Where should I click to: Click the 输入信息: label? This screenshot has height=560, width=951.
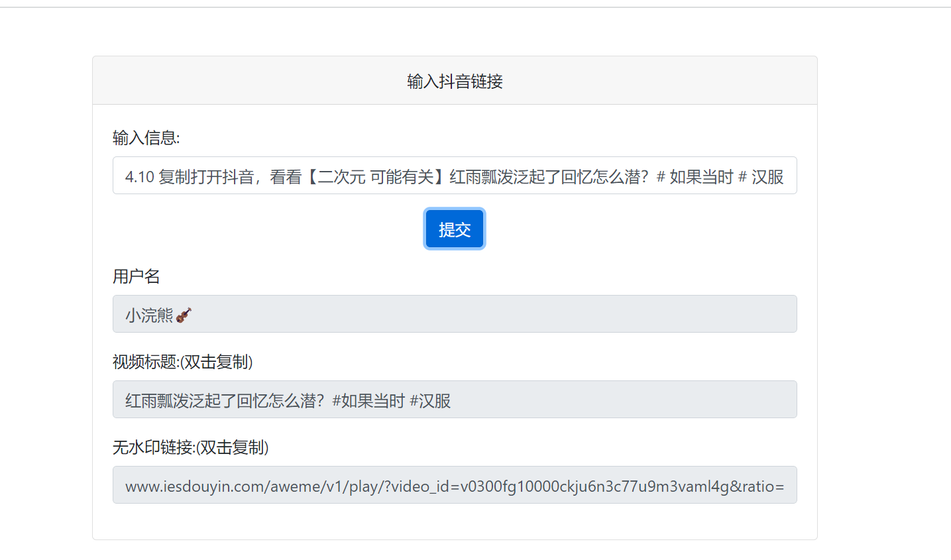point(146,138)
